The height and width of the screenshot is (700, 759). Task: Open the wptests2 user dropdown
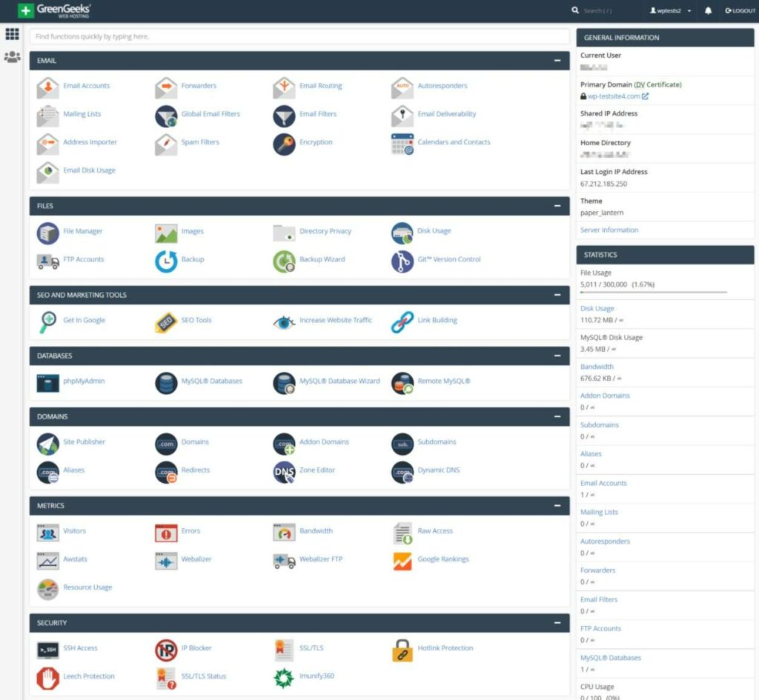[x=670, y=10]
